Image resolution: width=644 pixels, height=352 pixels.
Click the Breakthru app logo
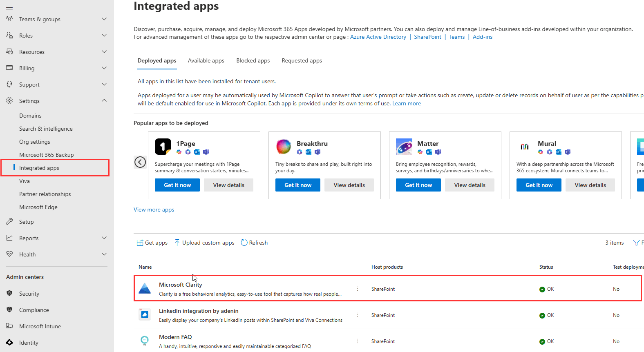coord(284,147)
